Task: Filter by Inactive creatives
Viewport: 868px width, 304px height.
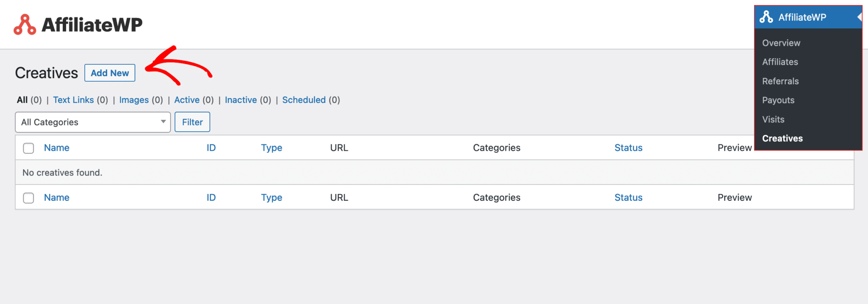Action: [241, 100]
